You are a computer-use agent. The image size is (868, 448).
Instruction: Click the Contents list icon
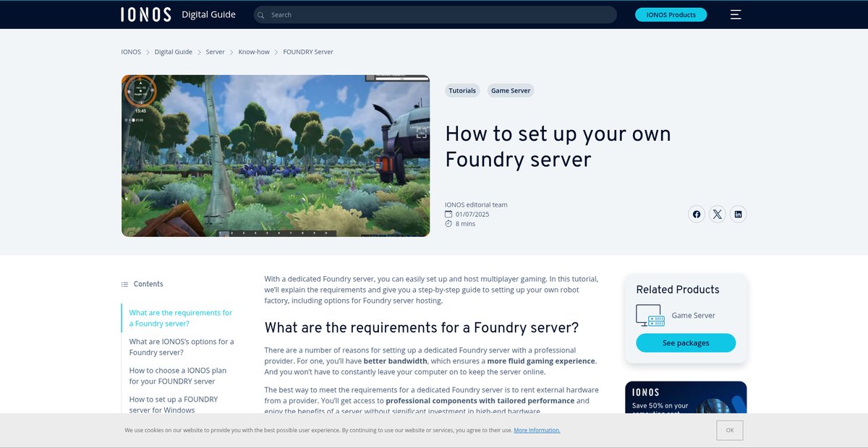pos(124,284)
